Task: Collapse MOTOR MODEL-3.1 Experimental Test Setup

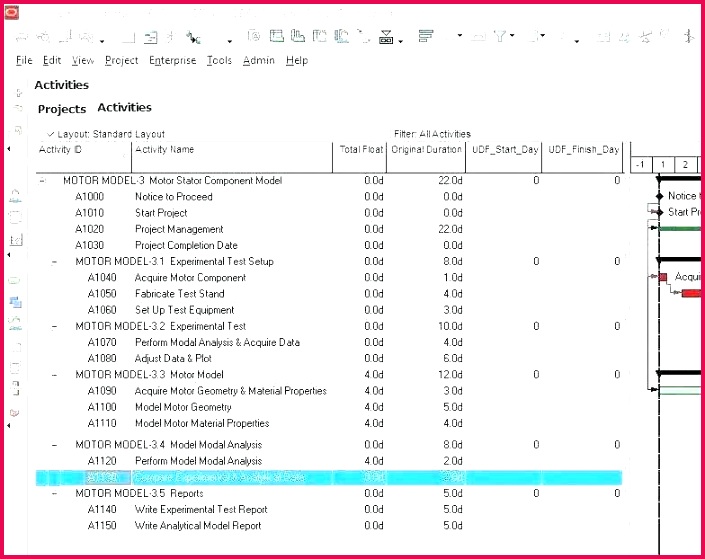Action: coord(54,262)
